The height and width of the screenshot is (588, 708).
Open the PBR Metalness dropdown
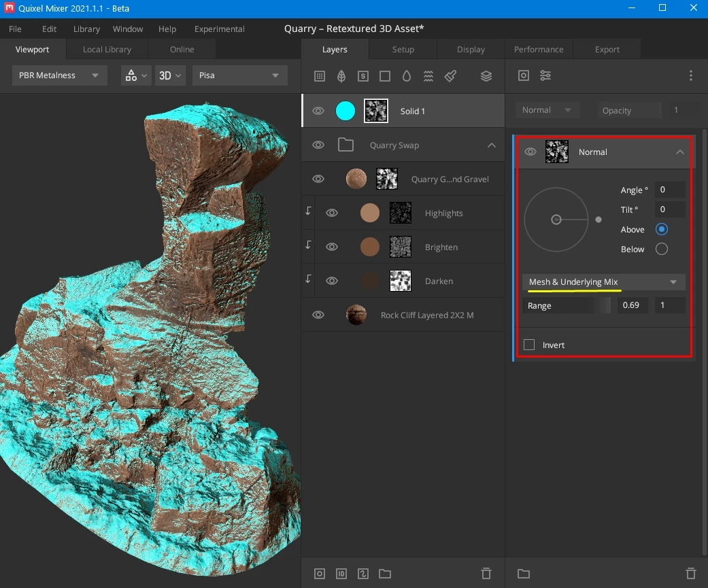pos(60,75)
